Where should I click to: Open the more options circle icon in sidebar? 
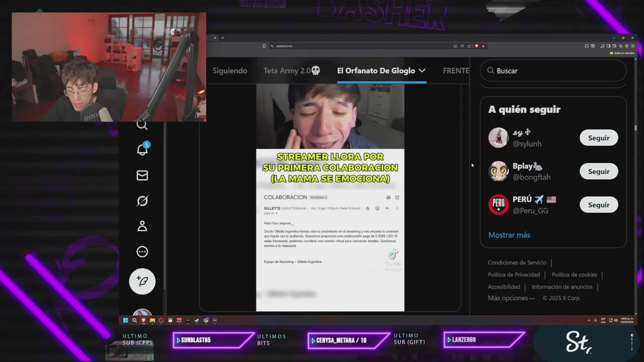142,251
